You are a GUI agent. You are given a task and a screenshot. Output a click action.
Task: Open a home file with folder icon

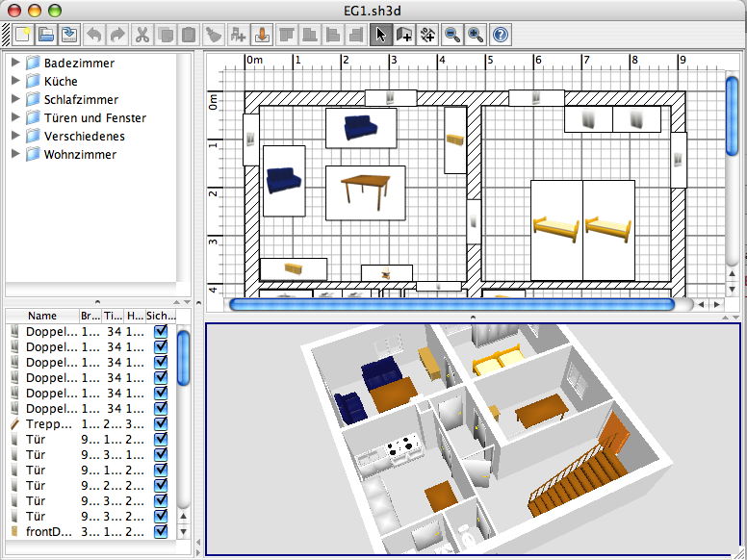45,36
